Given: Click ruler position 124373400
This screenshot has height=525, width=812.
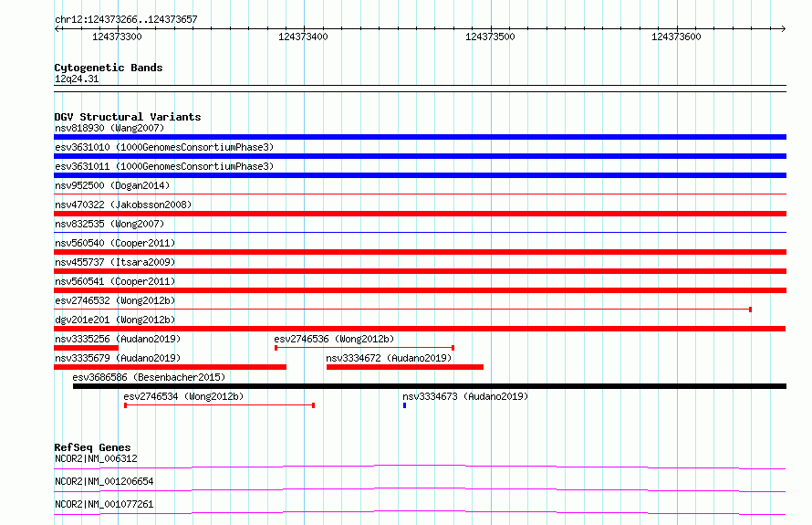Looking at the screenshot, I should [x=303, y=37].
